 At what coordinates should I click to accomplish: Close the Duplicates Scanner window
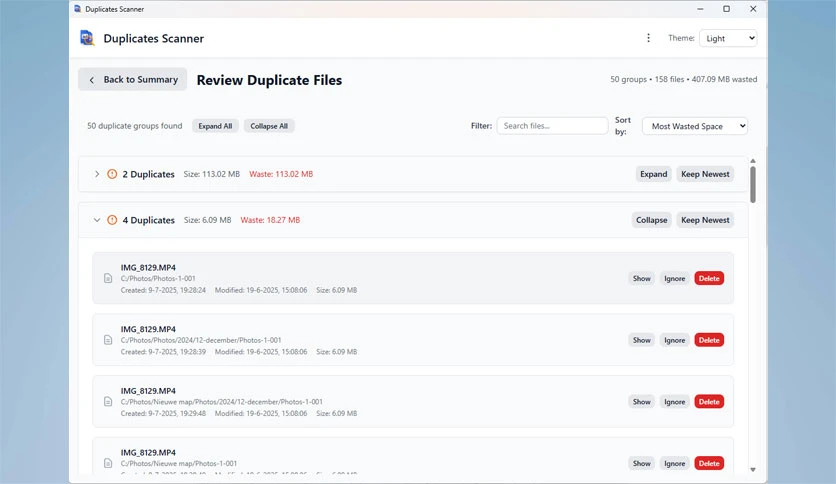click(753, 9)
